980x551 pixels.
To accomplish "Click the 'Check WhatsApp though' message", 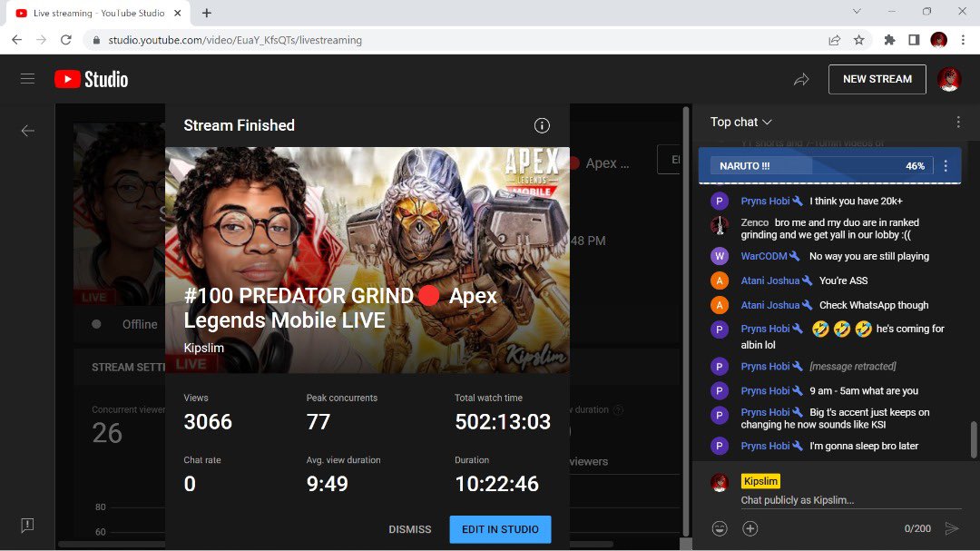I will point(874,305).
